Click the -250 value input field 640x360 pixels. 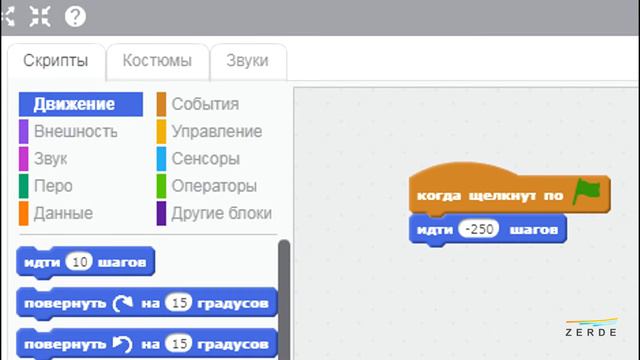(478, 229)
